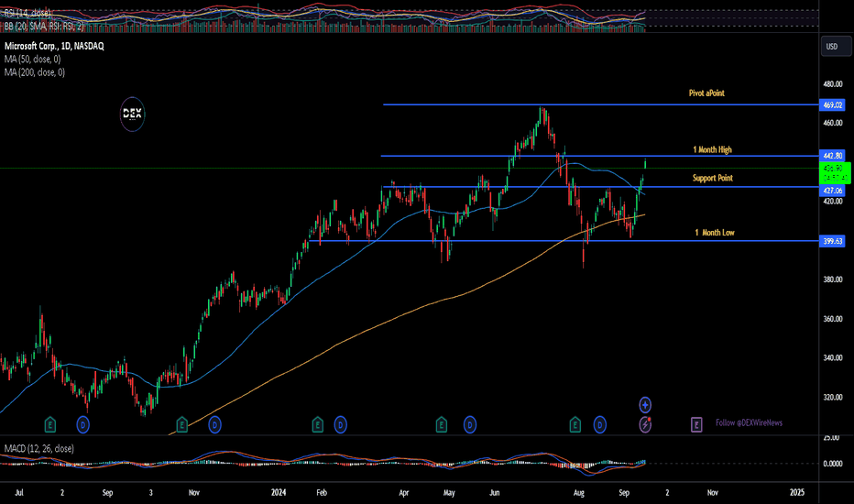The width and height of the screenshot is (854, 504).
Task: Select the Pivot aPoint text annotation
Action: [x=706, y=93]
